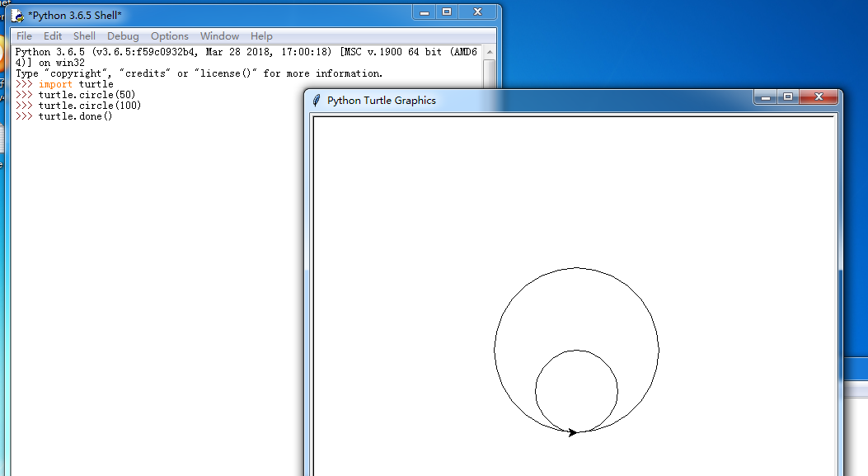Open the Debug menu
Image resolution: width=868 pixels, height=476 pixels.
[123, 36]
